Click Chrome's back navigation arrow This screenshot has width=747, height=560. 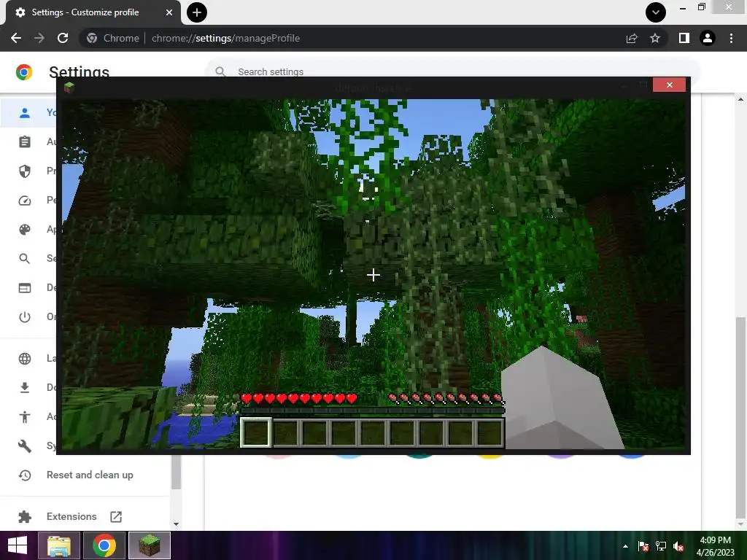pyautogui.click(x=16, y=38)
